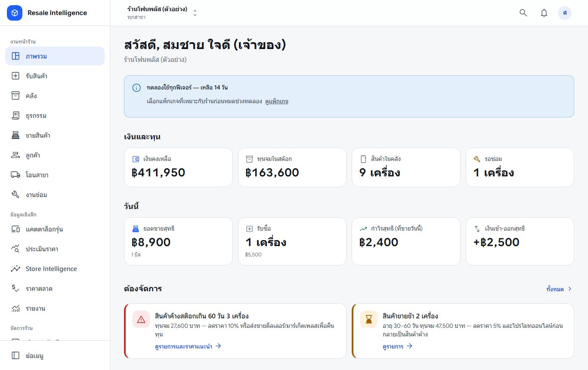Screen dimensions: 588x370
Task: Click the ดูแพ็กเกจ link in the trial banner
Action: [276, 102]
